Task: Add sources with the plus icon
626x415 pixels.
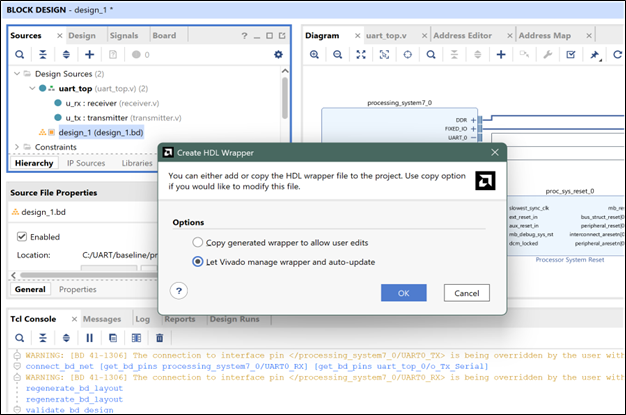Action: 89,55
